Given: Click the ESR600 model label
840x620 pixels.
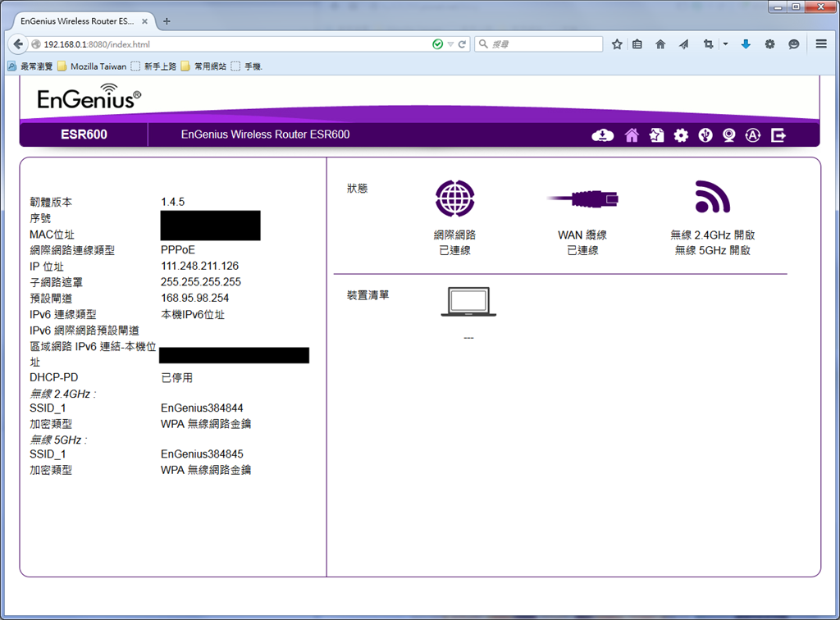Looking at the screenshot, I should 84,134.
